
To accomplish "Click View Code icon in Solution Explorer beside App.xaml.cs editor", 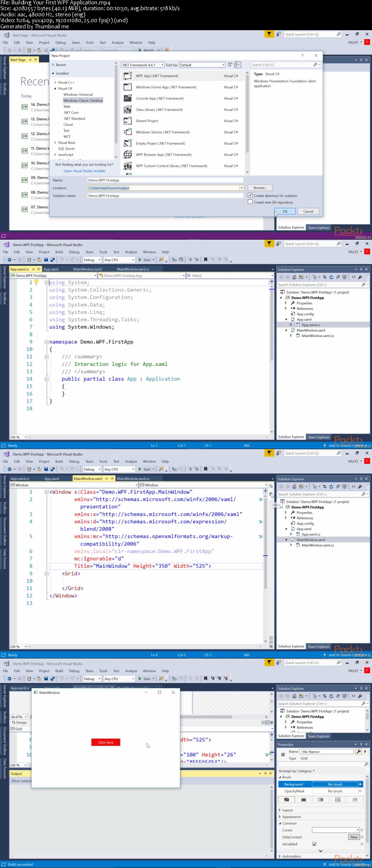I will pos(353,277).
